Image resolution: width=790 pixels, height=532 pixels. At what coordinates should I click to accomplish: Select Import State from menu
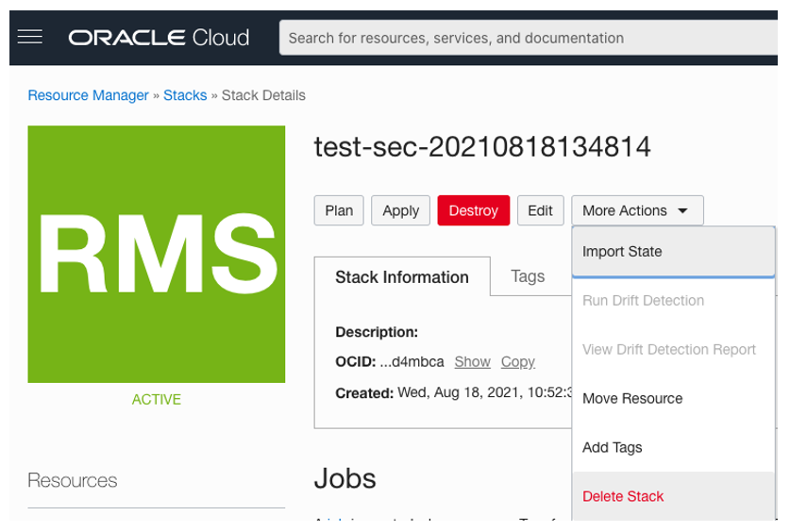point(622,252)
